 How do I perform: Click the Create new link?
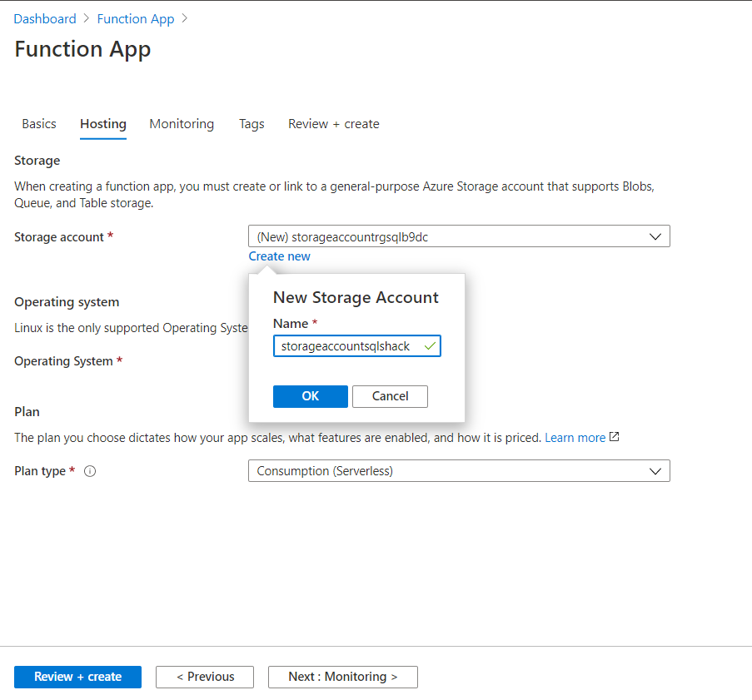[279, 256]
